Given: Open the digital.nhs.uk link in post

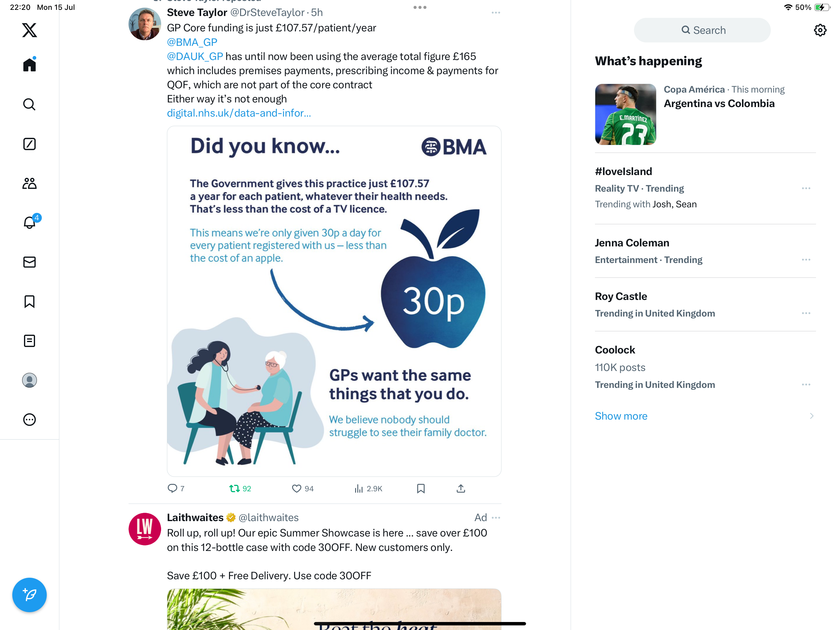Looking at the screenshot, I should [239, 113].
